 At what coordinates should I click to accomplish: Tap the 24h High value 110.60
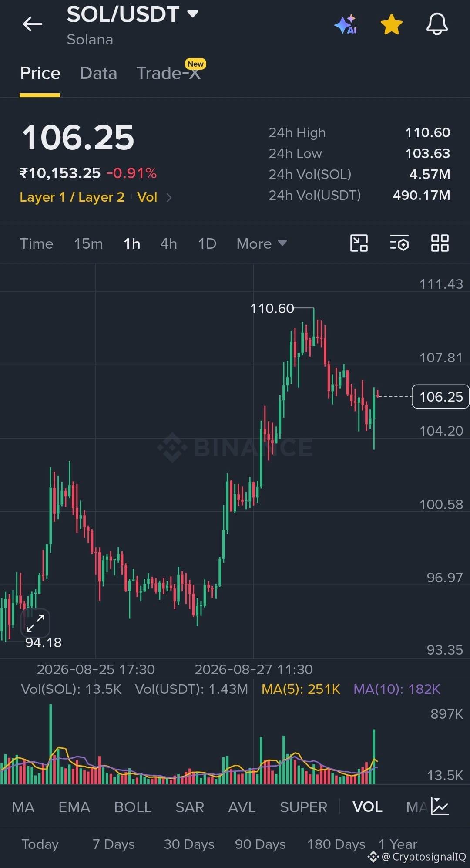pyautogui.click(x=428, y=132)
